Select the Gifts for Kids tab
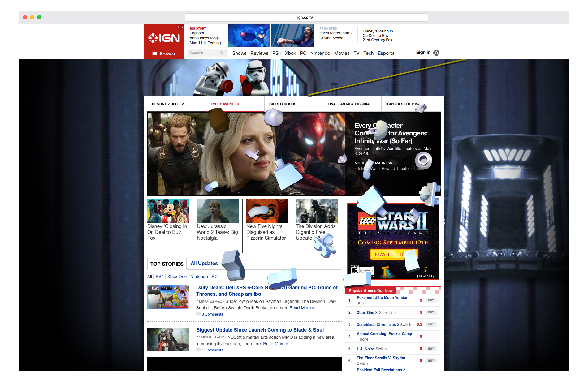Screen dimensions: 588x378 pos(283,104)
